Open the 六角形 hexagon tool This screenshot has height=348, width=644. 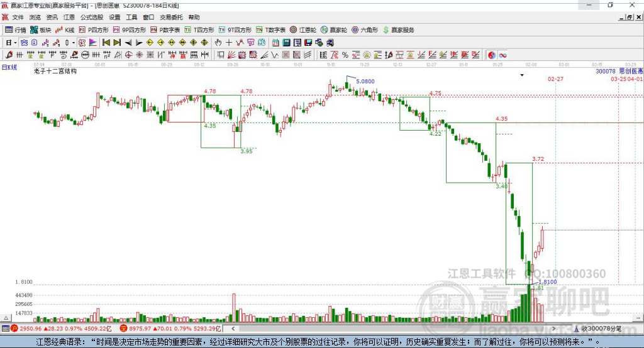365,30
